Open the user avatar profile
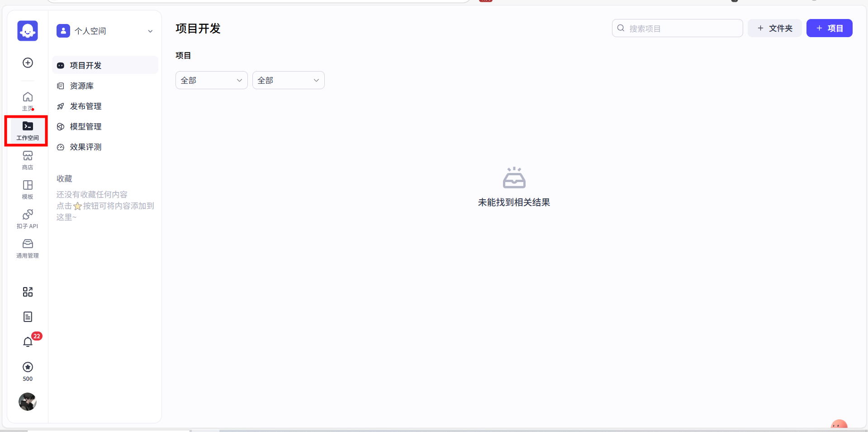The width and height of the screenshot is (868, 432). 28,402
